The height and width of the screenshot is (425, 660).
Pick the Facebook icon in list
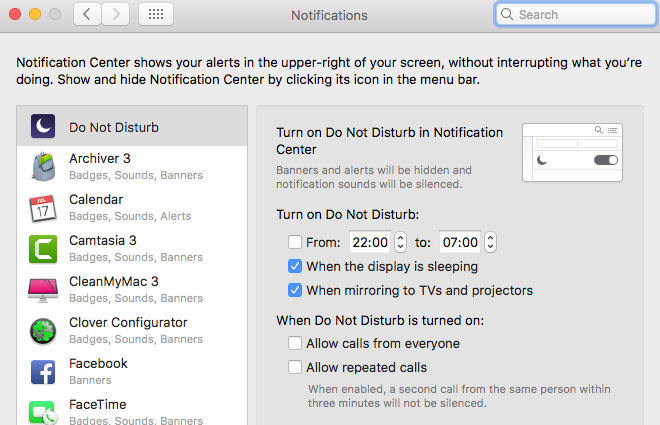44,372
